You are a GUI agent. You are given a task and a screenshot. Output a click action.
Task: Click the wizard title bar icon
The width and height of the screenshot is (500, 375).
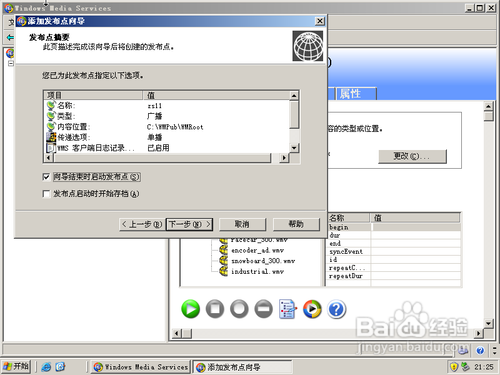coord(22,21)
